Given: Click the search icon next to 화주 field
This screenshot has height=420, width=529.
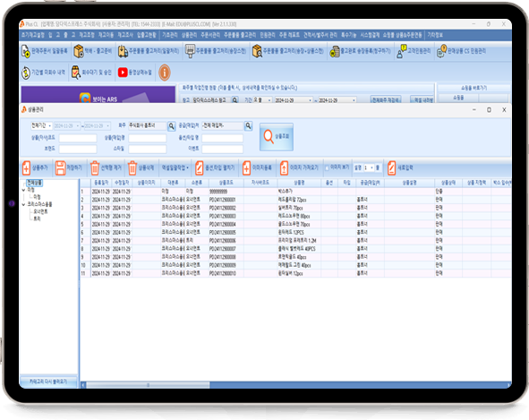Looking at the screenshot, I should [171, 126].
